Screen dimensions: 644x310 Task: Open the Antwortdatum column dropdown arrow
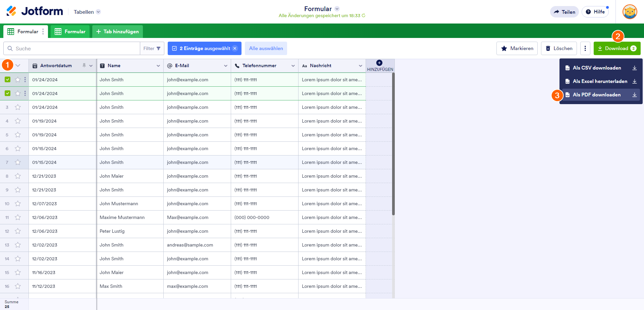(91, 66)
